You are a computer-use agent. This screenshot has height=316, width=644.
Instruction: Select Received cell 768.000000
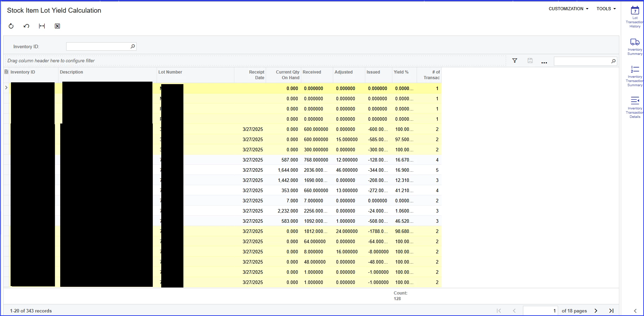pyautogui.click(x=317, y=160)
